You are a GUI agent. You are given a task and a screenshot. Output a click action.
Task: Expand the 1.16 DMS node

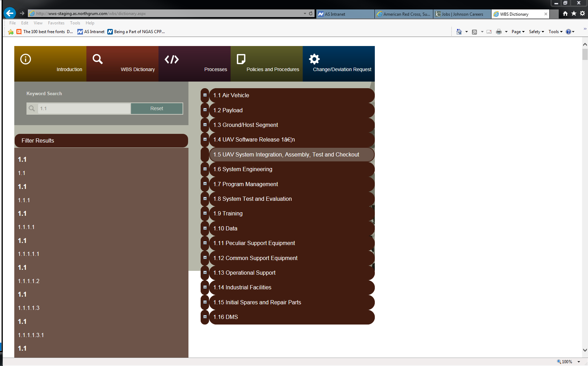(x=205, y=317)
